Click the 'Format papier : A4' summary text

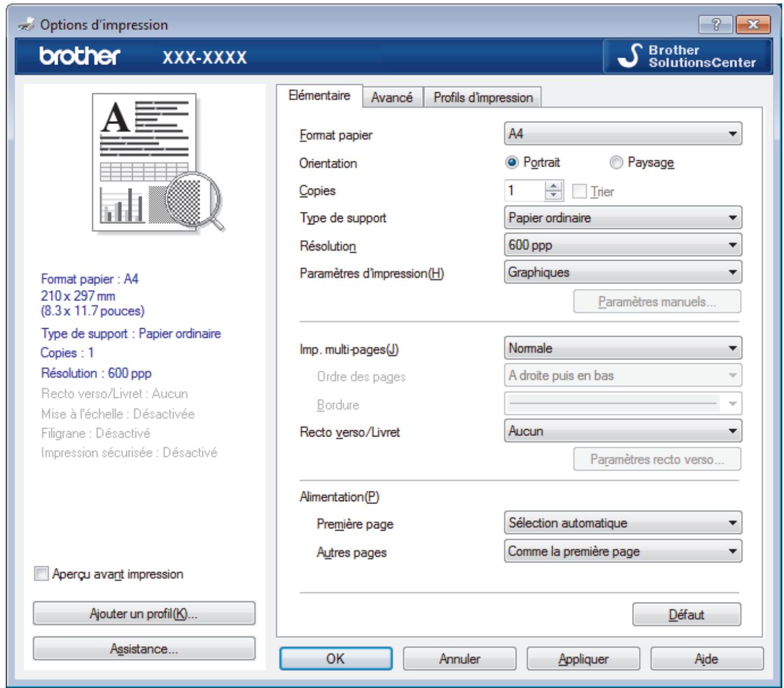pyautogui.click(x=89, y=279)
